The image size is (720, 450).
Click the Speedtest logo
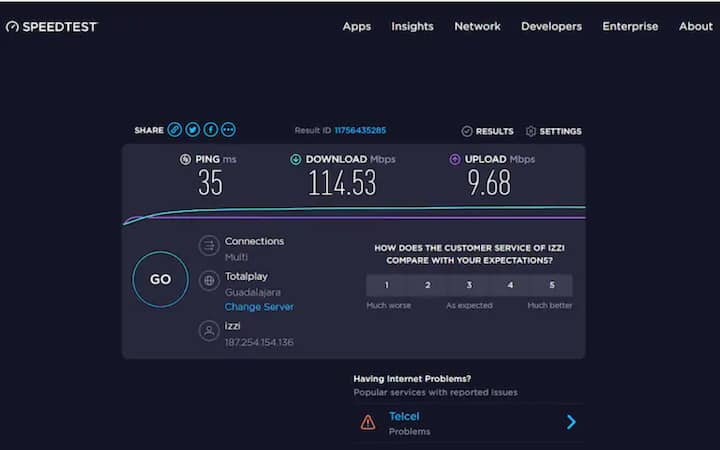(x=52, y=27)
